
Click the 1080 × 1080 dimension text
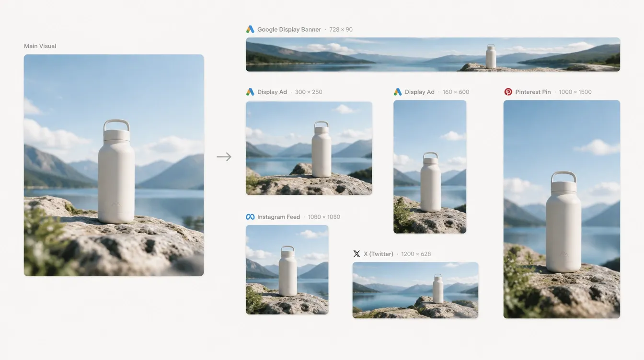click(x=324, y=217)
